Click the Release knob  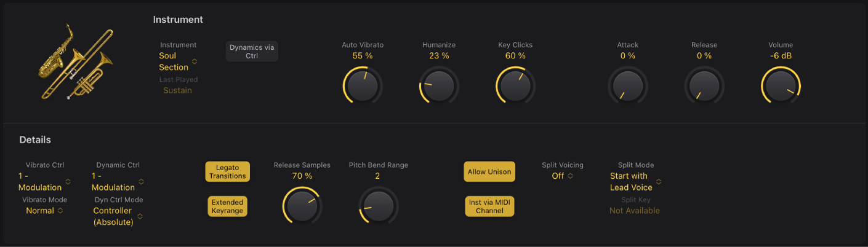tap(704, 85)
